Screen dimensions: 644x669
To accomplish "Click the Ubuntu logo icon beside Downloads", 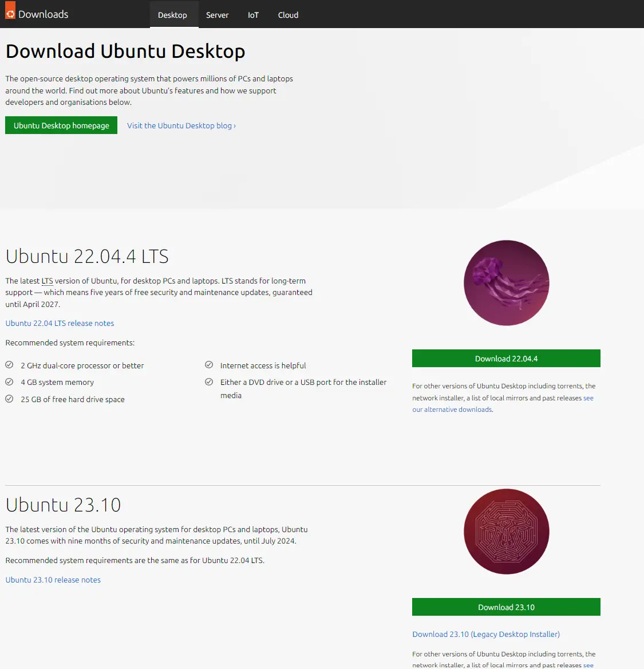I will pos(10,13).
